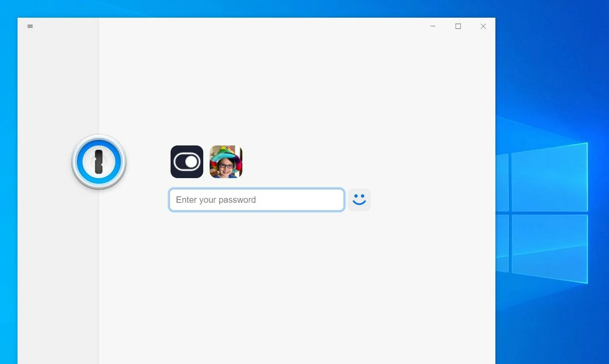Screen dimensions: 609x364
Task: Maximize the 1Password window
Action: click(458, 26)
